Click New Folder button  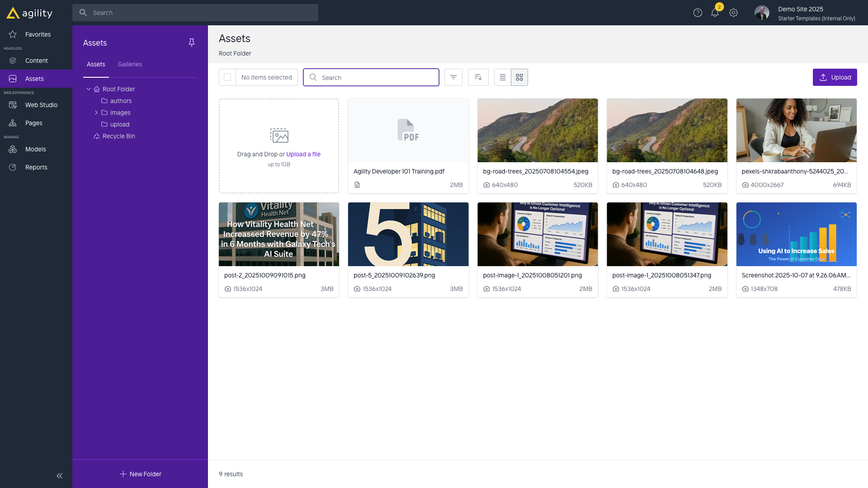click(140, 474)
